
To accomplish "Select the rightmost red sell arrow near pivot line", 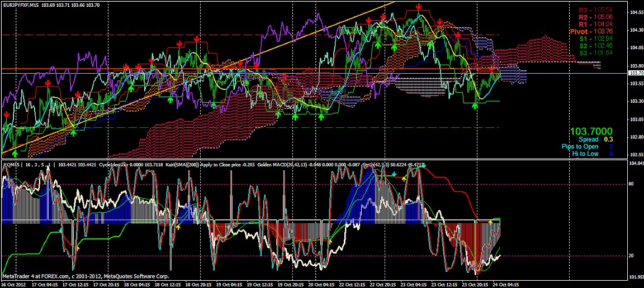I will click(491, 69).
